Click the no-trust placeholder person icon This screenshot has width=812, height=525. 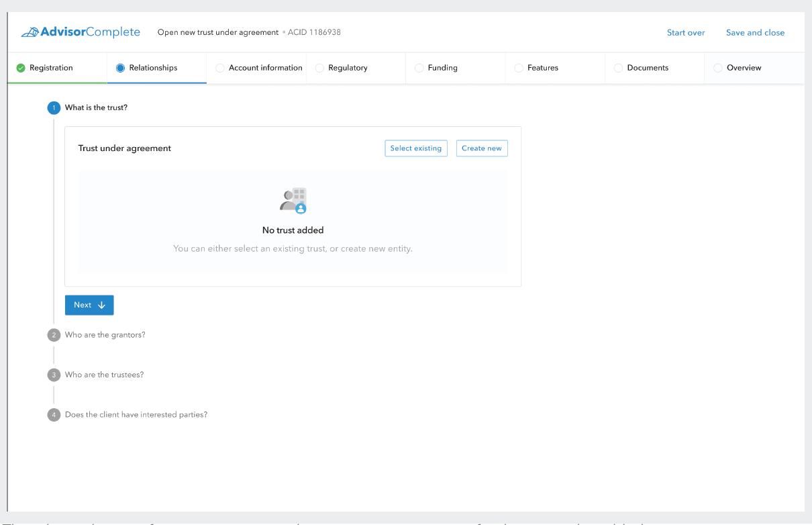(x=293, y=200)
